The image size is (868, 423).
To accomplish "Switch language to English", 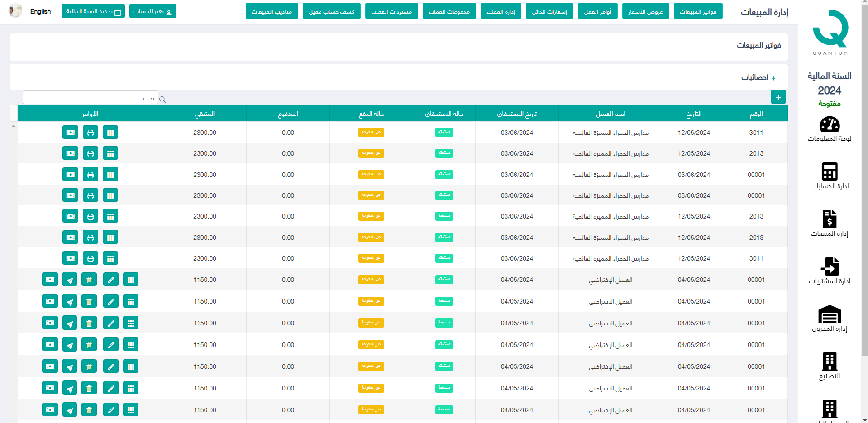I will click(40, 11).
